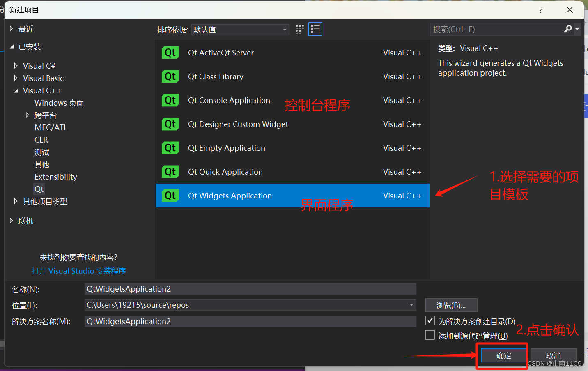Select 测试 category
The height and width of the screenshot is (371, 588).
pos(42,152)
